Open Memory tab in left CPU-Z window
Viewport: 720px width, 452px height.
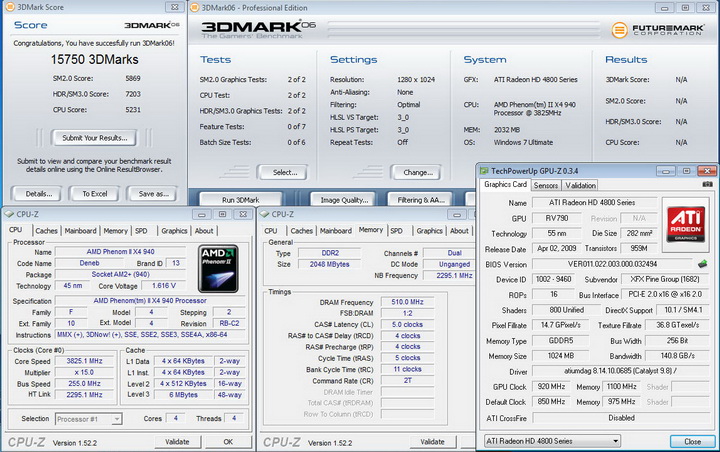coord(115,231)
